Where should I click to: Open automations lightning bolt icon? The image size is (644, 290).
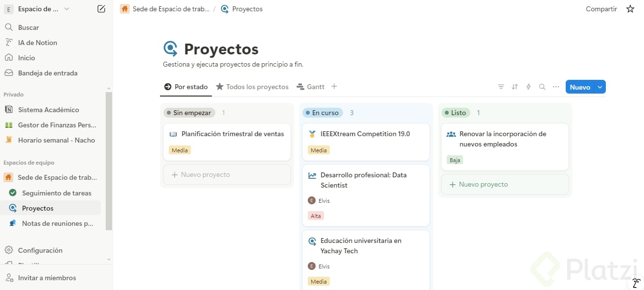(529, 87)
